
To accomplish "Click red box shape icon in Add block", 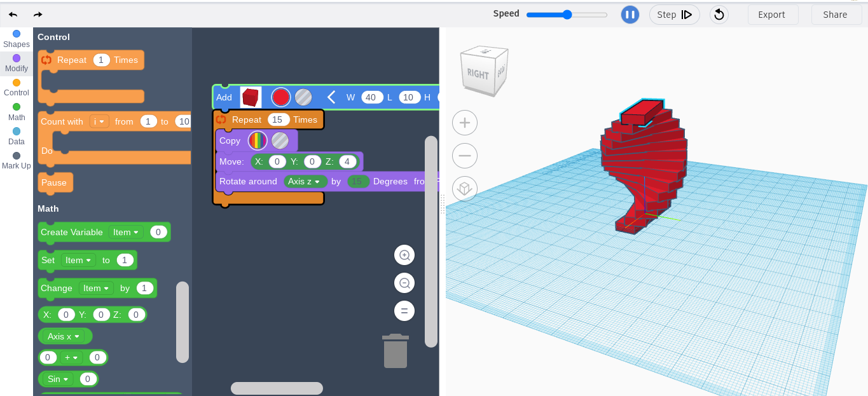I will click(251, 97).
